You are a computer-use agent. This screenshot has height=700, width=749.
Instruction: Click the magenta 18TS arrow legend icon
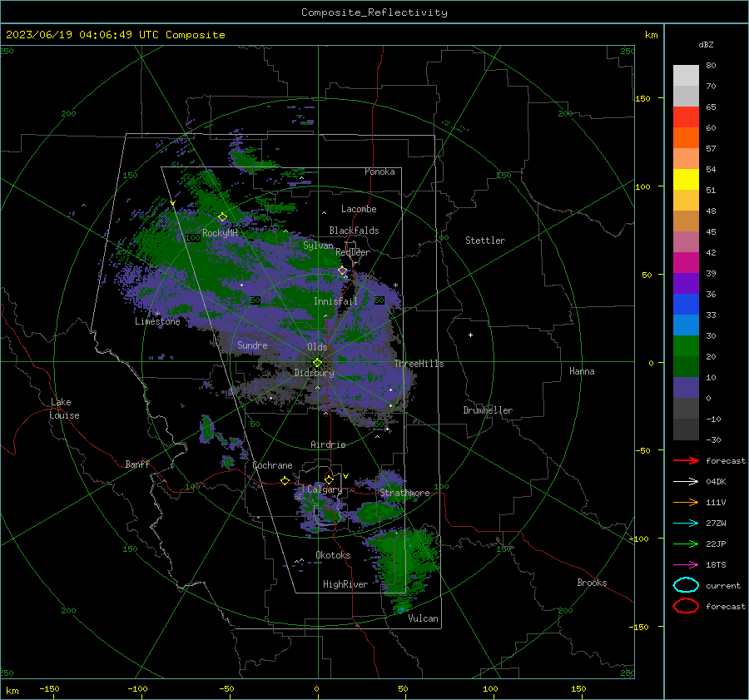pyautogui.click(x=686, y=565)
